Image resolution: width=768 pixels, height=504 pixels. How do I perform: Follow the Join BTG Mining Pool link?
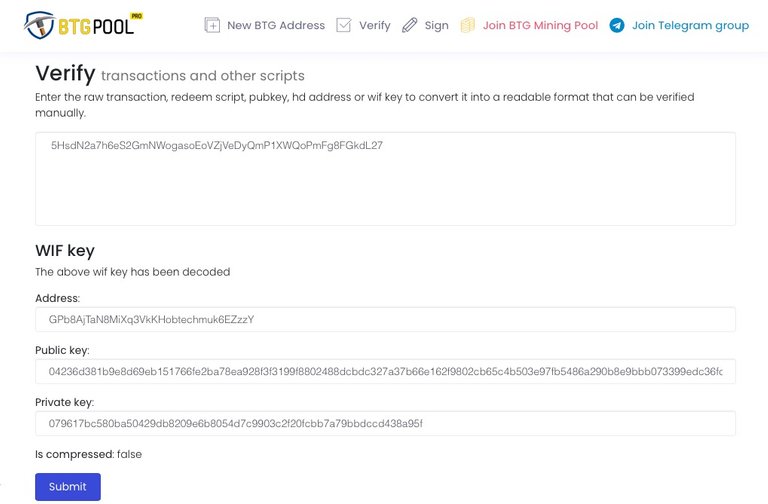click(540, 25)
